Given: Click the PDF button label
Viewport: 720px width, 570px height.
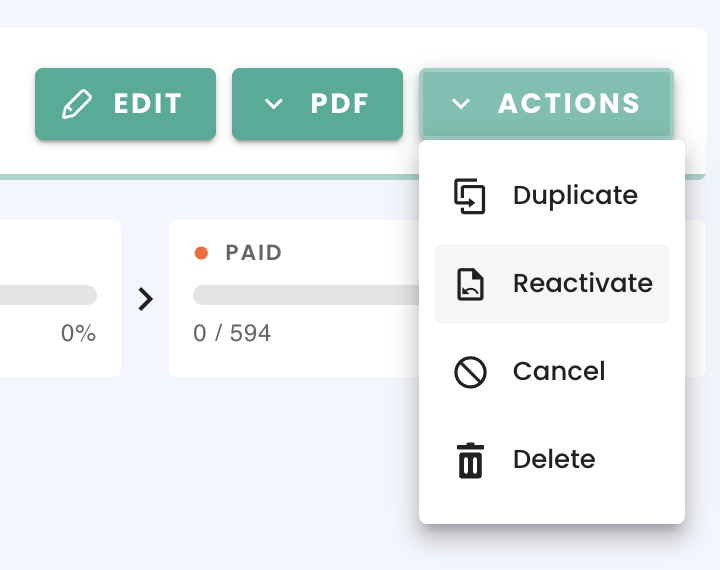Looking at the screenshot, I should (x=340, y=104).
